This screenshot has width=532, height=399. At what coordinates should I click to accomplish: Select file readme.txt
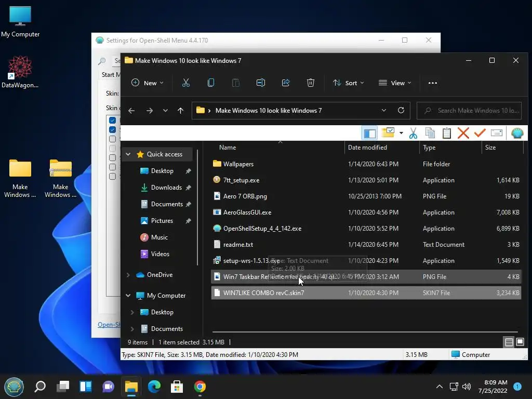pos(366,245)
